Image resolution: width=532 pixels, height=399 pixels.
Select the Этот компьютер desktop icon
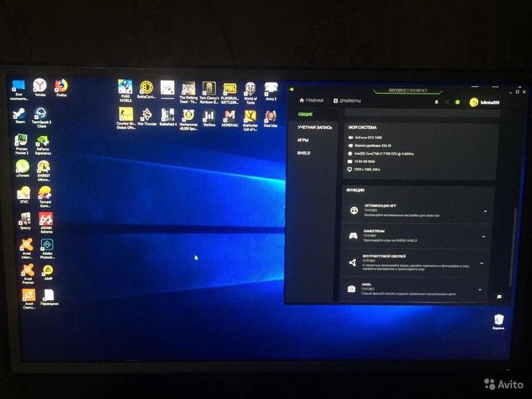pos(19,90)
